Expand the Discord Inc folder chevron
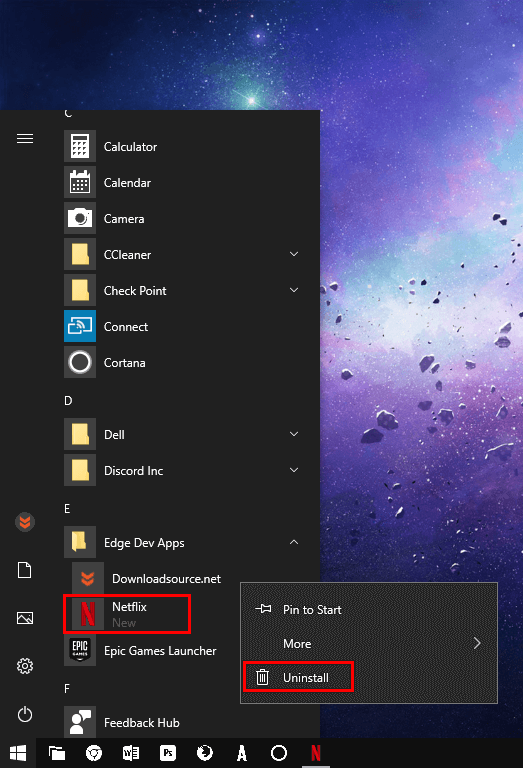 (294, 470)
